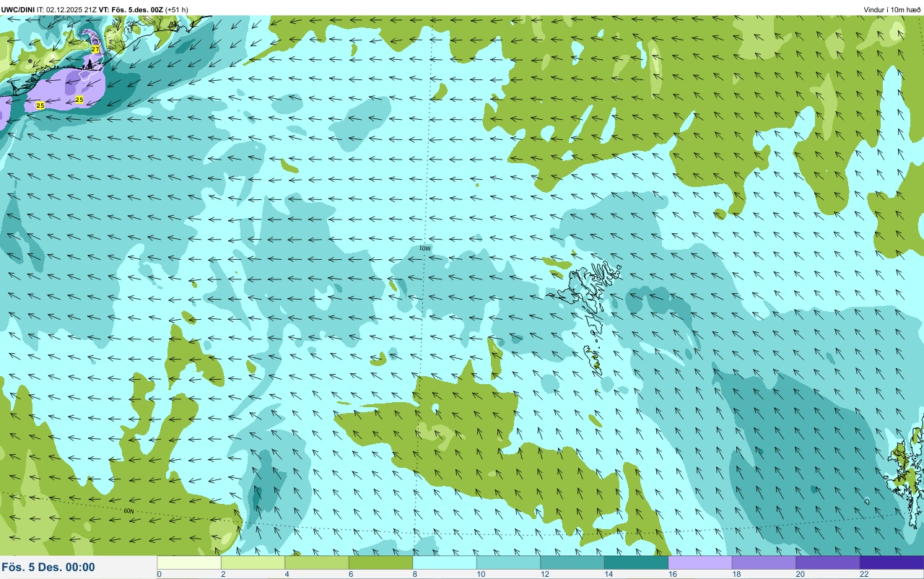Viewport: 924px width, 579px height.
Task: Click the 16–18 m/s lavender legend swatch
Action: (x=700, y=562)
